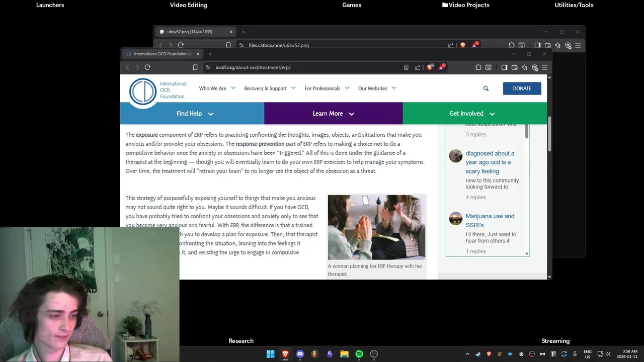Open Video Projects desktop folder
The width and height of the screenshot is (644, 362).
pyautogui.click(x=466, y=5)
